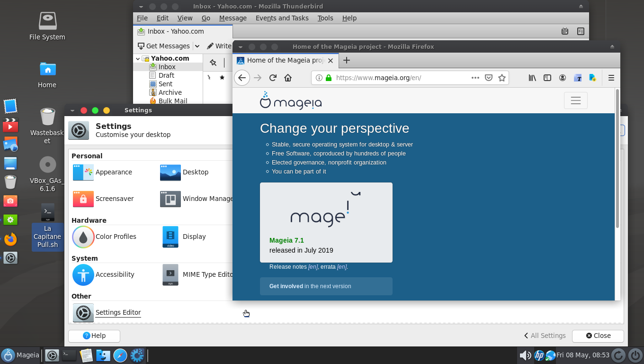Click Get Messages button in Thunderbird

(x=164, y=46)
